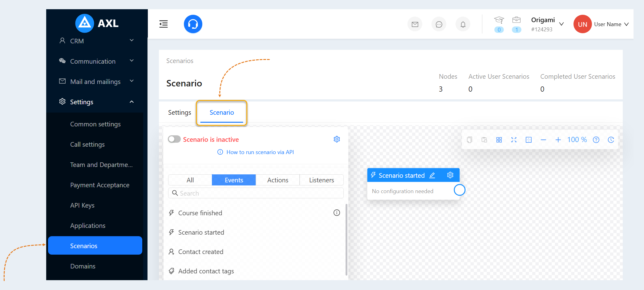Click the dotted grid icon in canvas toolbar
This screenshot has height=290, width=644.
pyautogui.click(x=529, y=140)
